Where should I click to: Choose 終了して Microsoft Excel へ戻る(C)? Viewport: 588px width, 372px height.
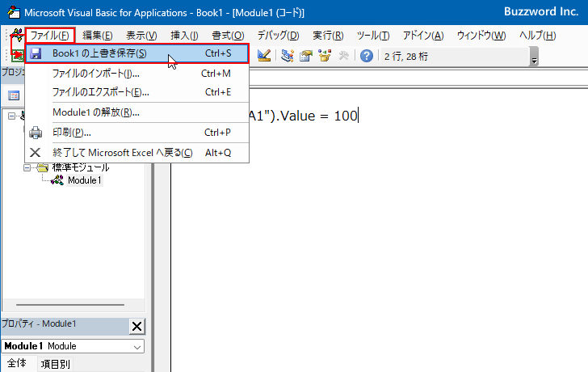(136, 152)
